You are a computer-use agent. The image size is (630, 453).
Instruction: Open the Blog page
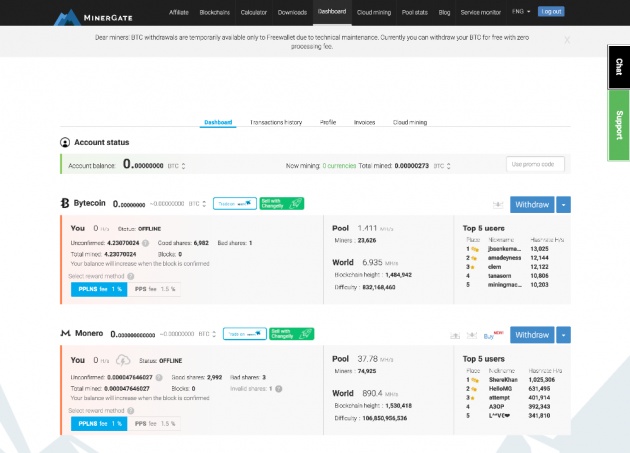[444, 12]
